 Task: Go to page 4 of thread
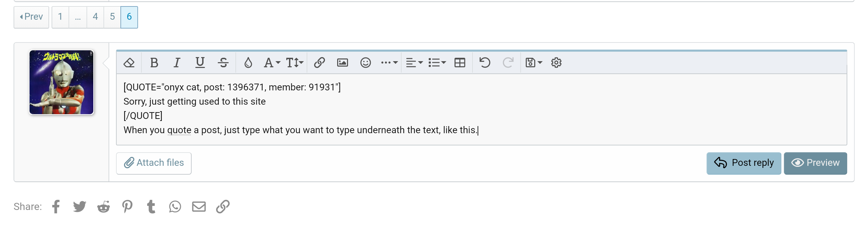coord(95,17)
